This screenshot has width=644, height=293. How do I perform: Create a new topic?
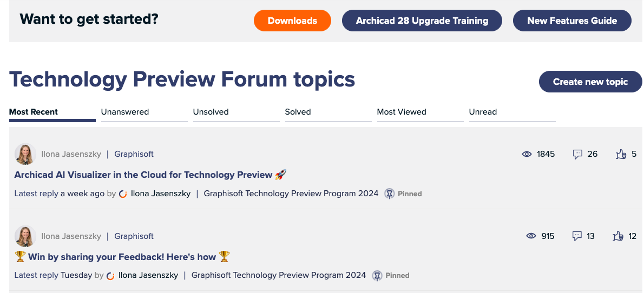[590, 82]
